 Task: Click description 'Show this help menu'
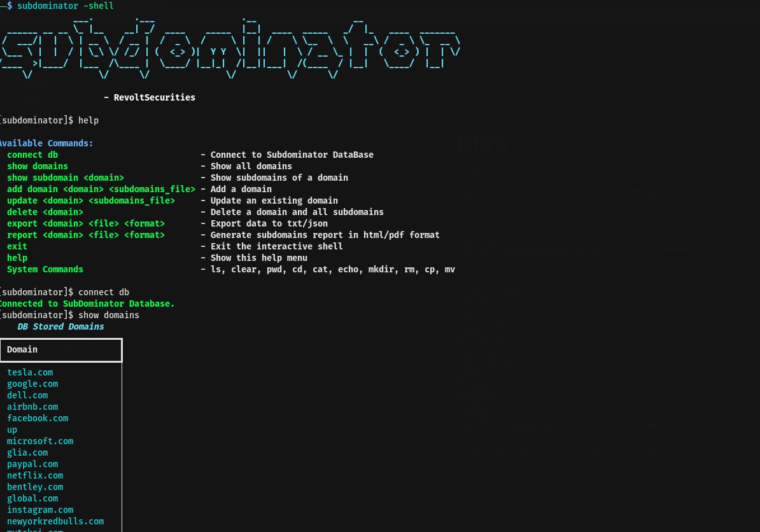click(259, 258)
